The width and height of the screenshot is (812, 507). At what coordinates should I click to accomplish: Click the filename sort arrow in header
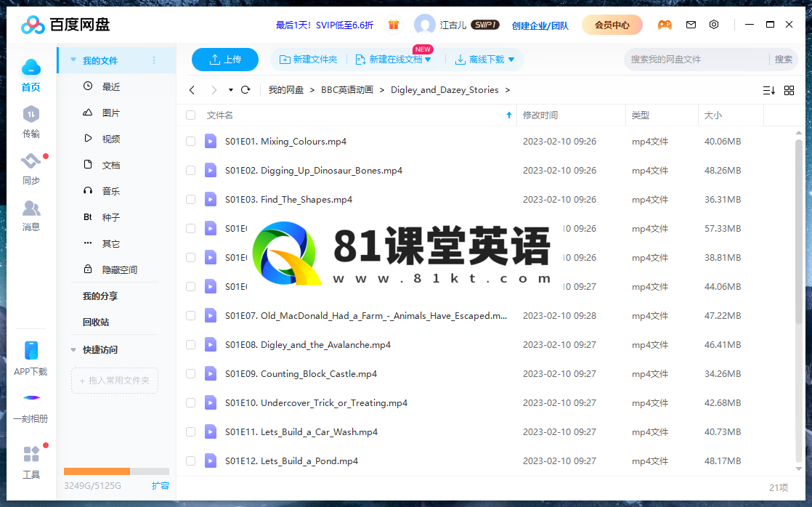click(508, 115)
